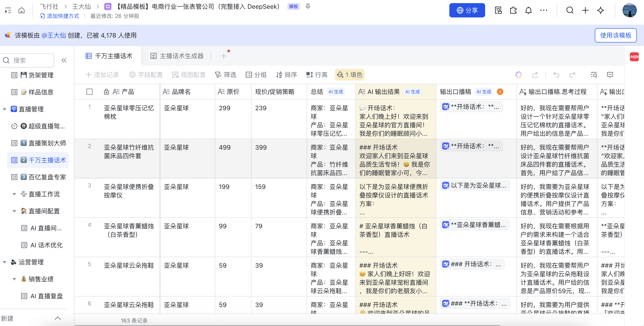
Task: Click the search magnifier in the top bar
Action: [570, 10]
